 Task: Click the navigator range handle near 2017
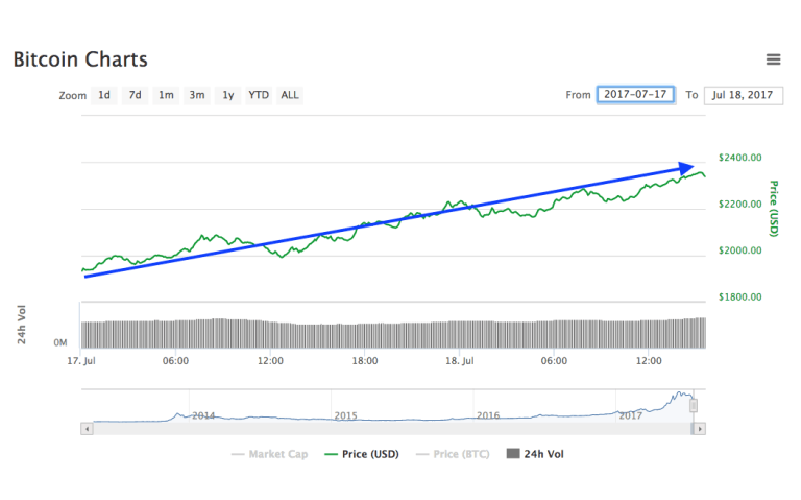tap(693, 406)
